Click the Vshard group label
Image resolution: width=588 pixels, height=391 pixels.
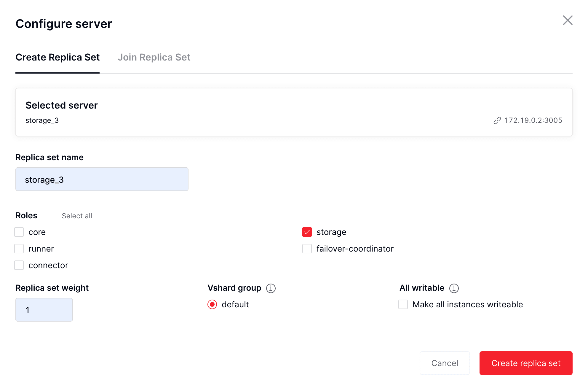[234, 288]
